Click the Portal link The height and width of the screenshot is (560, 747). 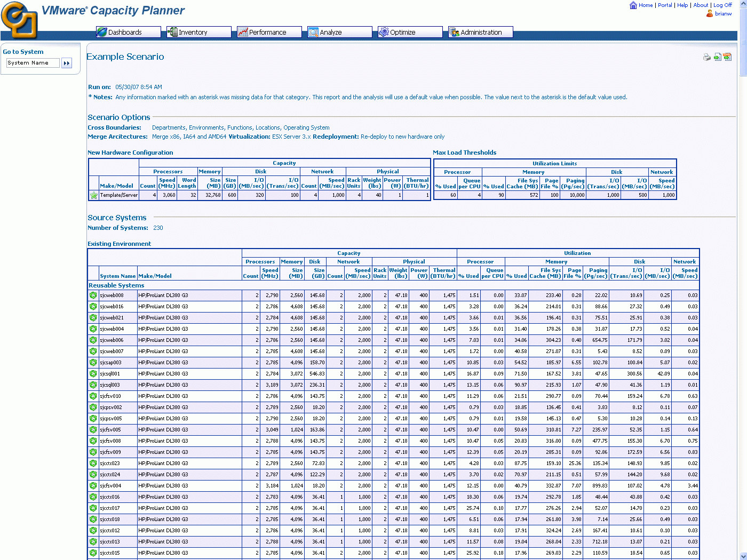[665, 5]
